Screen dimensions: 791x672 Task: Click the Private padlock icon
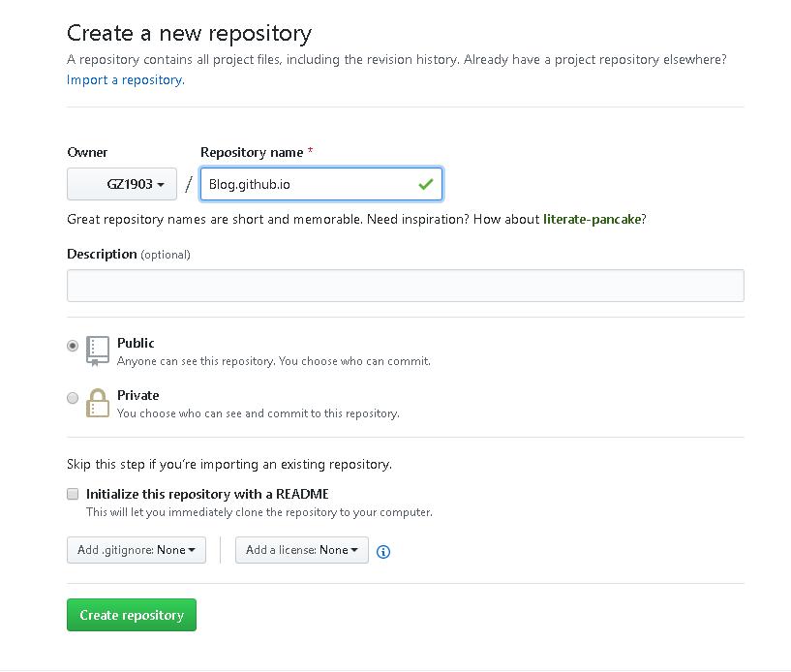98,403
